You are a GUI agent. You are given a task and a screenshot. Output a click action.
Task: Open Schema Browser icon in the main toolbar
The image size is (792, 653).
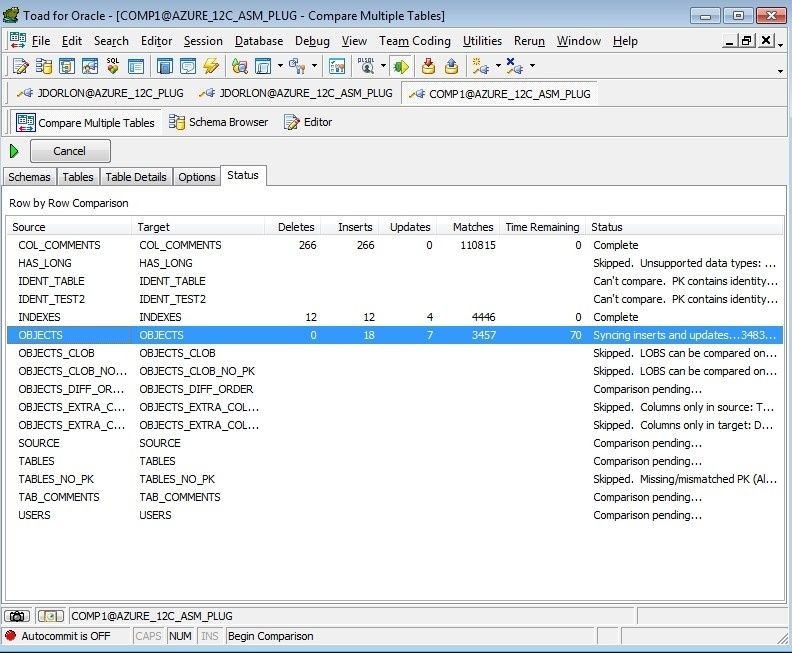[44, 66]
